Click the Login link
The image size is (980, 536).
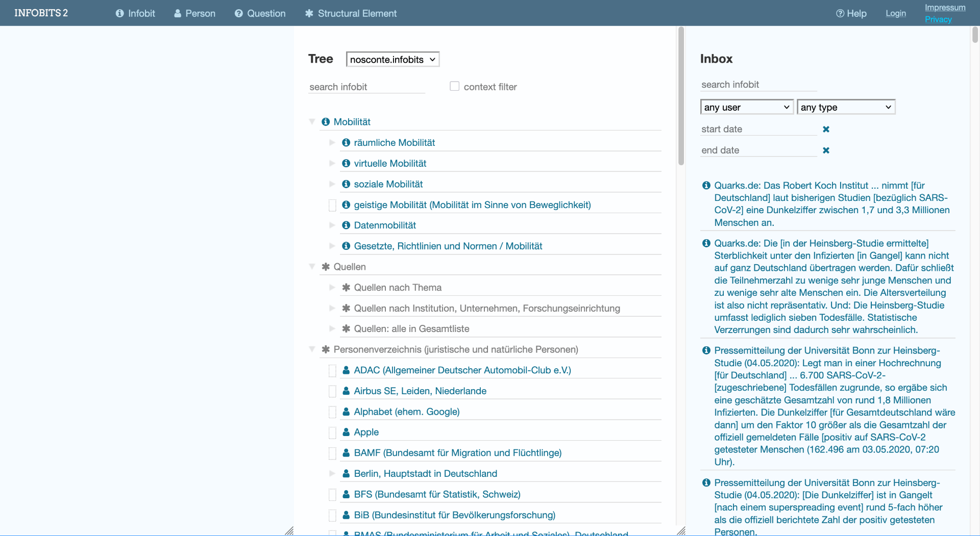[x=895, y=13]
